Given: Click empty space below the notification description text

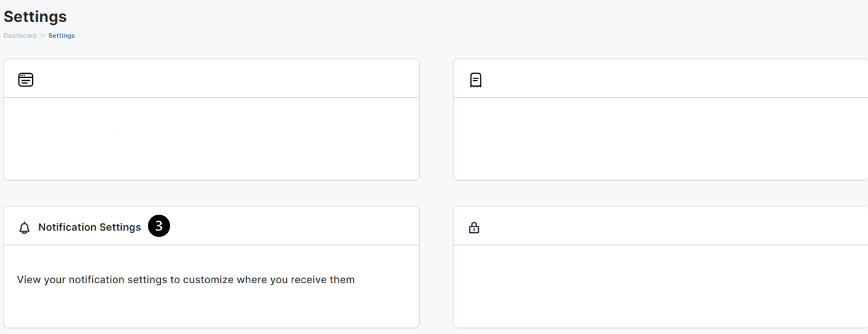Looking at the screenshot, I should pos(212,307).
